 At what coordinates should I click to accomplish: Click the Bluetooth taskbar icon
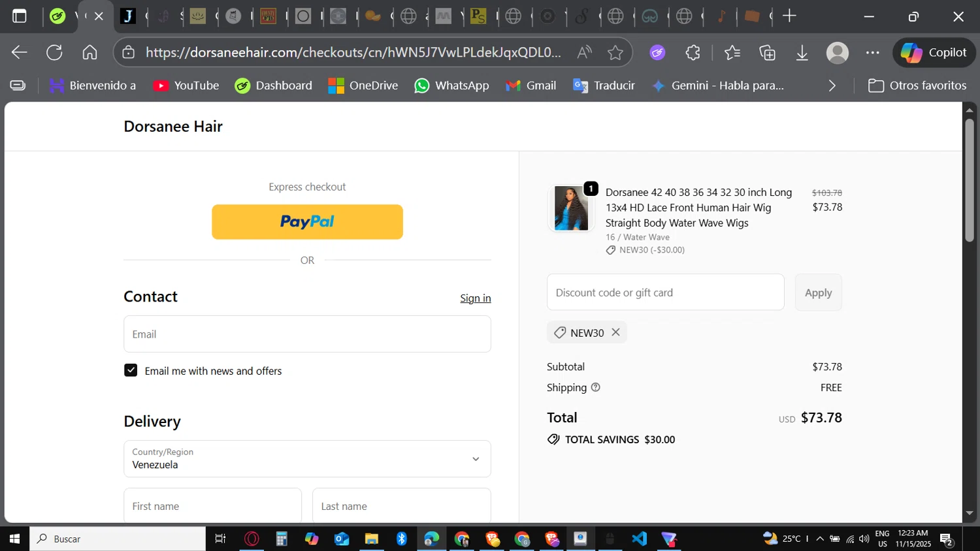coord(401,539)
